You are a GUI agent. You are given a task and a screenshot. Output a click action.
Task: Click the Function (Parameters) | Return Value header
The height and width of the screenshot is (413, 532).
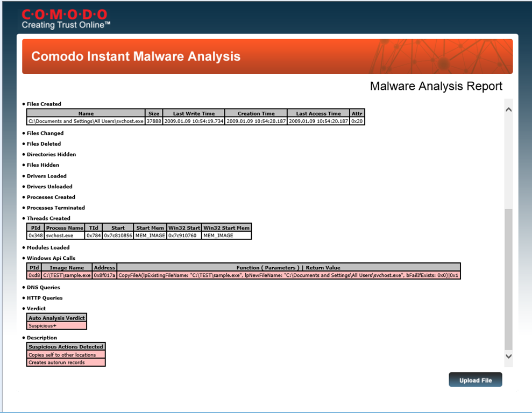(x=288, y=267)
